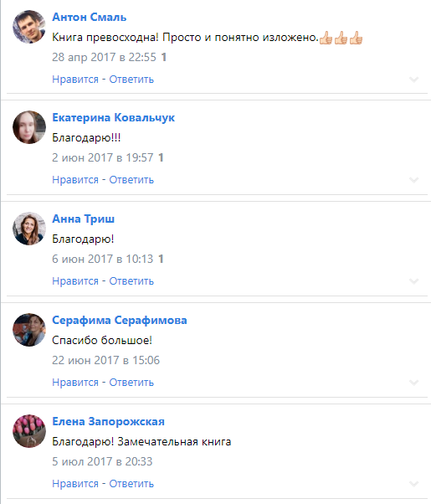Reply to Елена Запорожская's comment via Ответить
Image resolution: width=431 pixels, height=504 pixels.
coord(131,484)
